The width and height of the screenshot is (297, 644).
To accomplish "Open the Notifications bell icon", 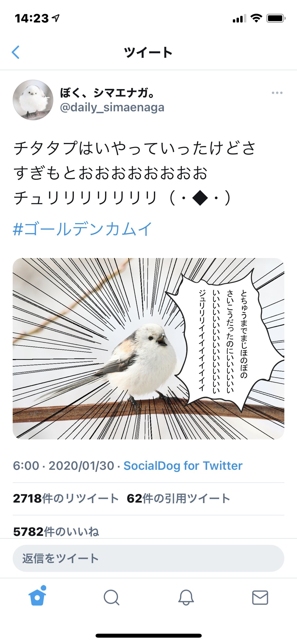I will (x=186, y=597).
